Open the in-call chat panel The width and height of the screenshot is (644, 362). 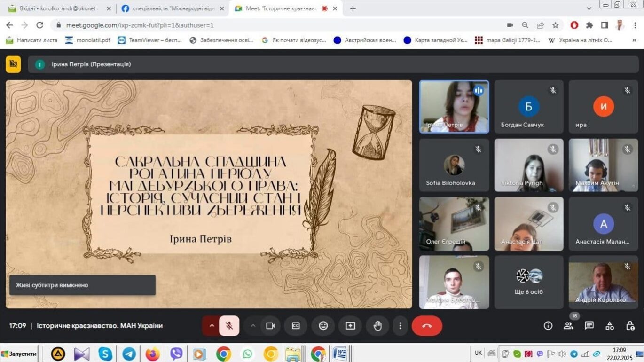click(589, 325)
